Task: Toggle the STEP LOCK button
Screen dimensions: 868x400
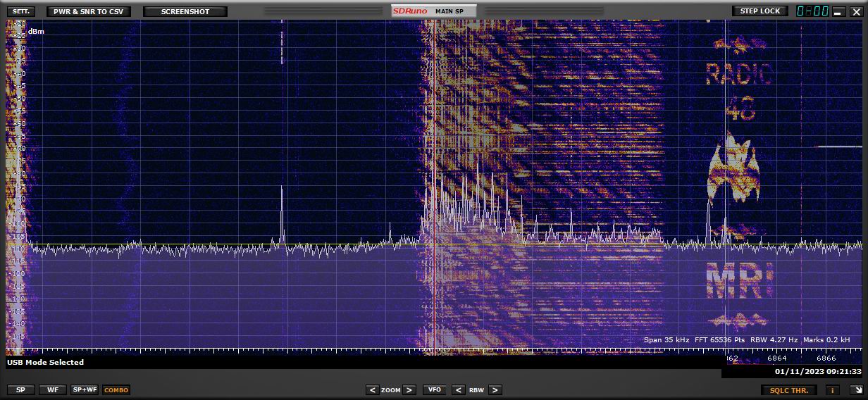Action: pyautogui.click(x=760, y=11)
